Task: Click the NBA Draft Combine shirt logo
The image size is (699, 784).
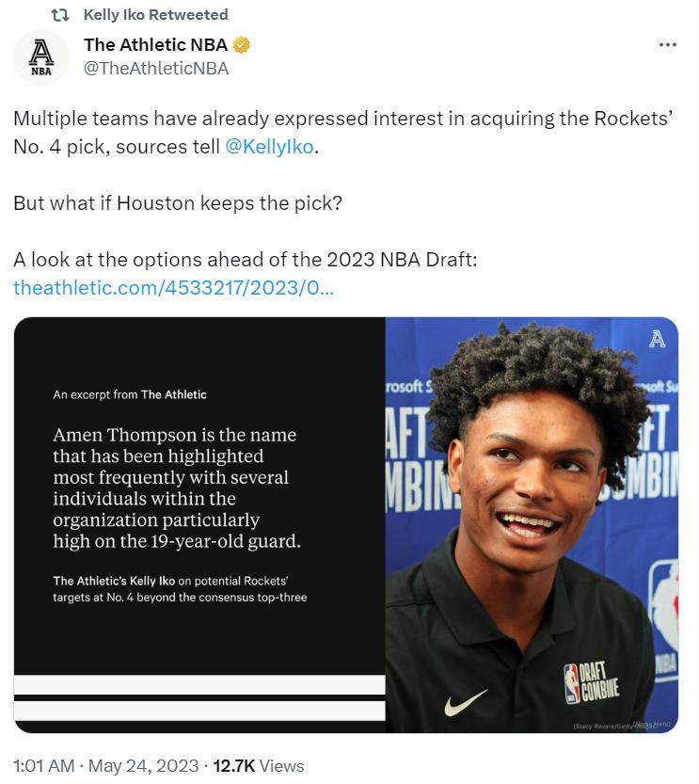Action: [x=592, y=682]
